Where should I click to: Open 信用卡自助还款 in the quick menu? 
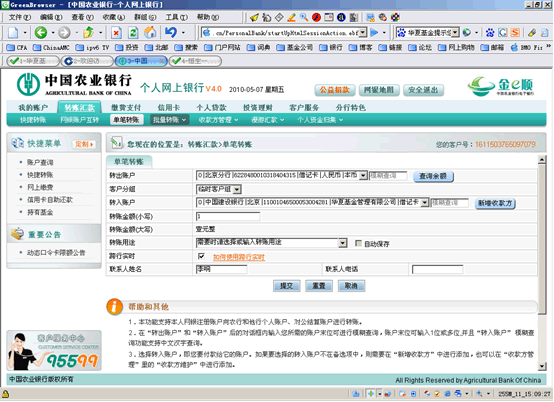coord(50,200)
